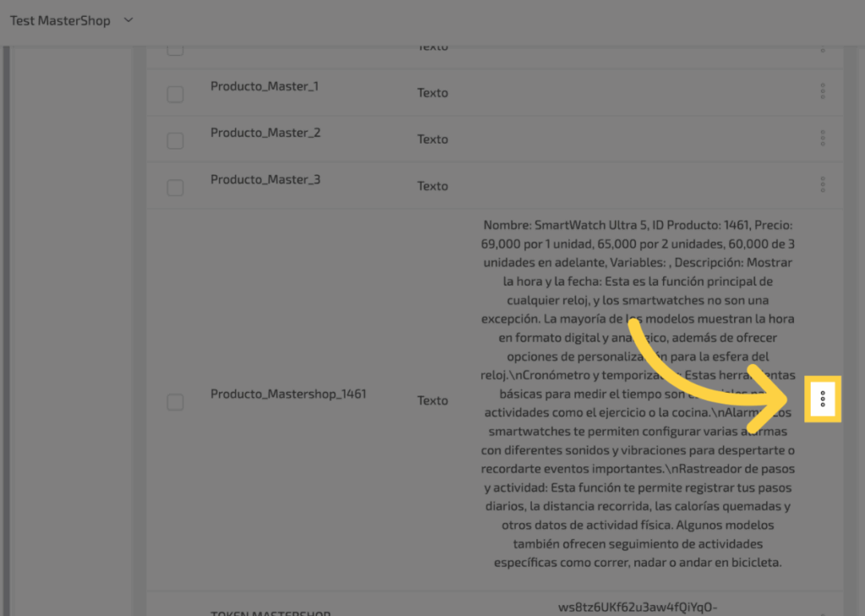
Task: Expand the Test MasterShop workspace dropdown
Action: click(128, 20)
